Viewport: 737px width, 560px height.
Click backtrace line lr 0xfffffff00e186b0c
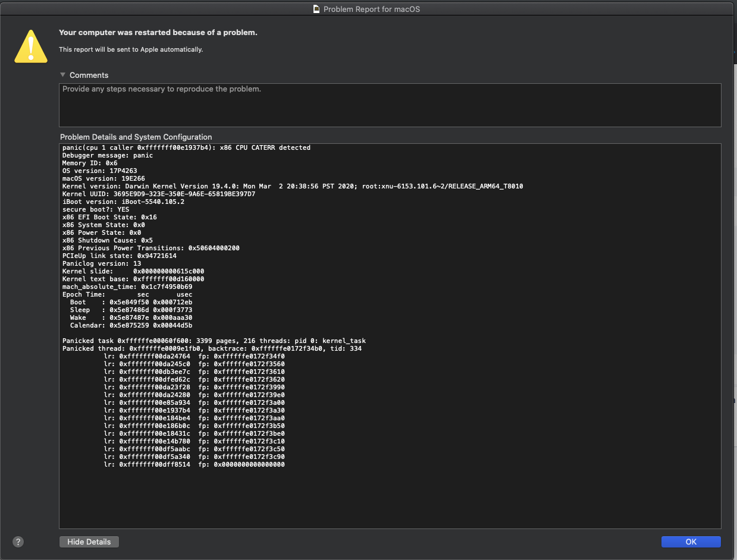tap(195, 426)
